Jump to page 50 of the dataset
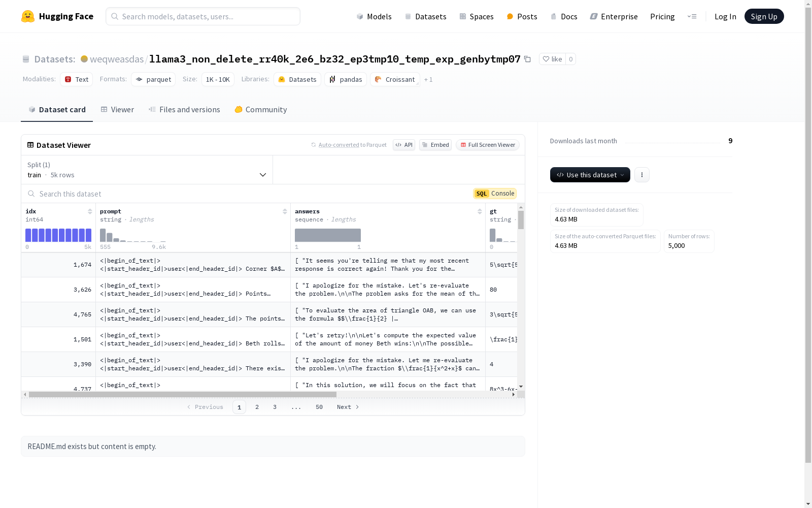812x508 pixels. pos(319,407)
